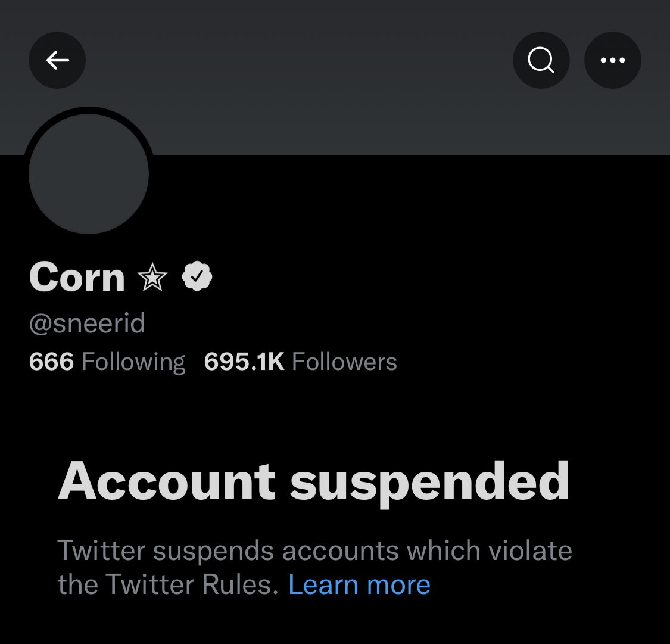Tap the word Account in heading

pyautogui.click(x=167, y=482)
